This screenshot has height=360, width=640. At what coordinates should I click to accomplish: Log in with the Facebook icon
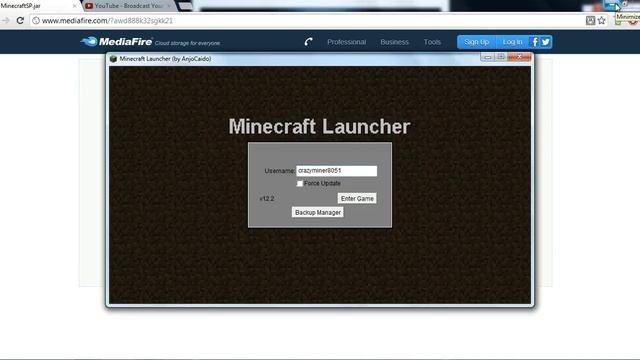(x=534, y=42)
